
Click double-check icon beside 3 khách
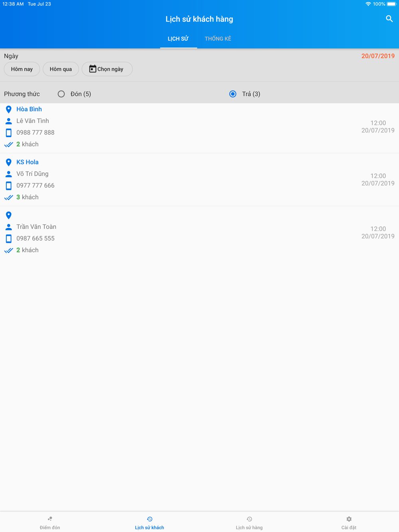click(x=9, y=197)
